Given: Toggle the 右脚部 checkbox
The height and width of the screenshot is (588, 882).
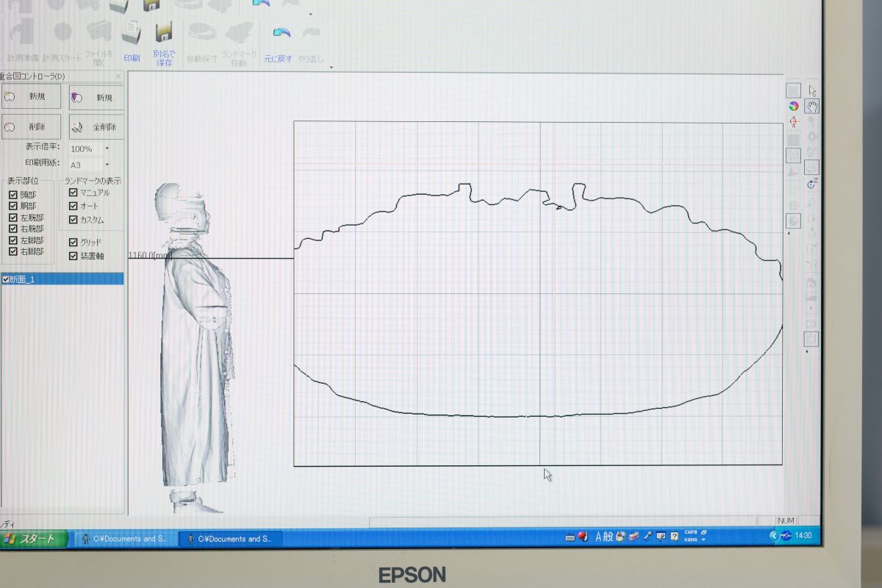Looking at the screenshot, I should [12, 251].
